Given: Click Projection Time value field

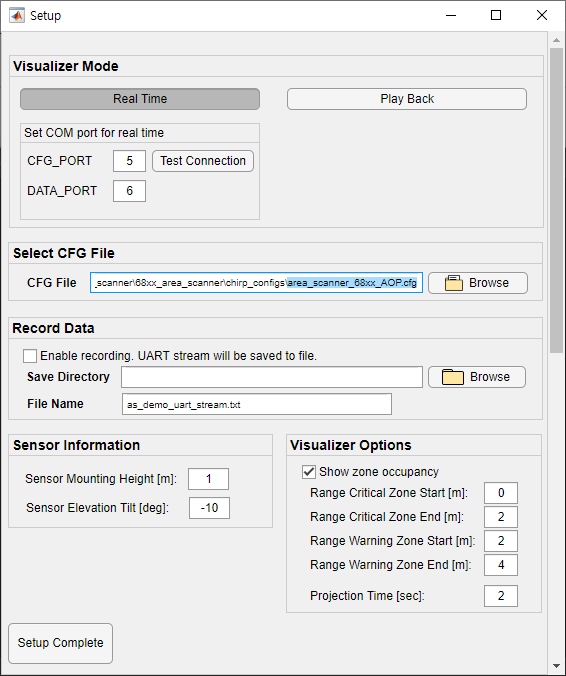Looking at the screenshot, I should tap(500, 596).
